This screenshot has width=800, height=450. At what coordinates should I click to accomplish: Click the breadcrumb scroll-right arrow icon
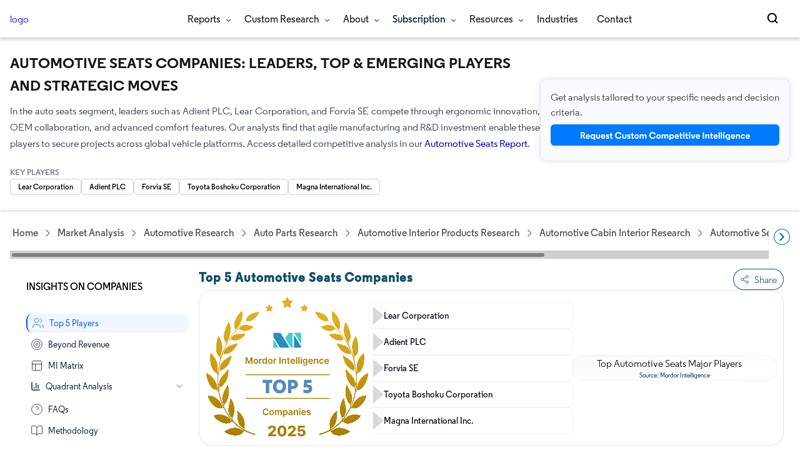tap(782, 237)
